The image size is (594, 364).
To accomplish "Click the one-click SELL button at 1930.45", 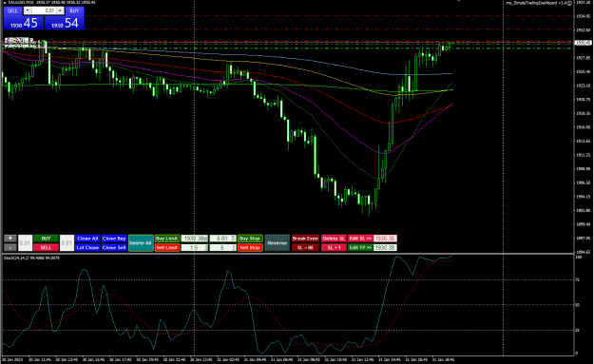I will pos(24,23).
